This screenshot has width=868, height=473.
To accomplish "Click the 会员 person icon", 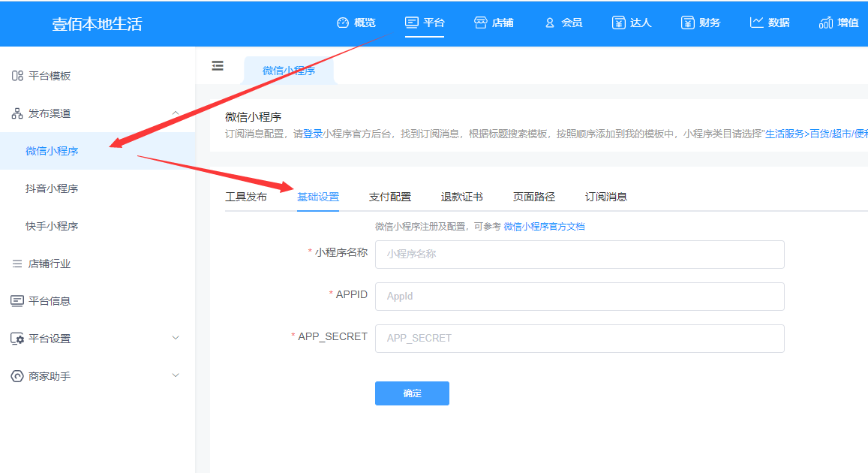I will pyautogui.click(x=550, y=23).
